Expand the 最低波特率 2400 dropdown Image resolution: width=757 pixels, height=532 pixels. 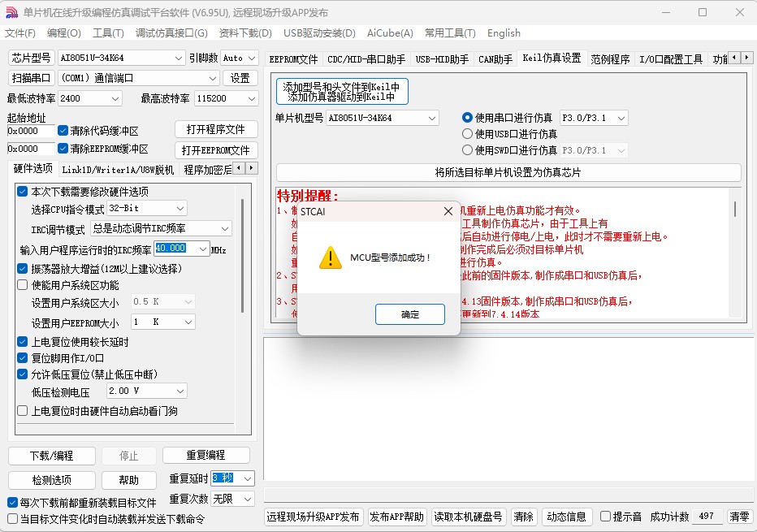click(x=115, y=98)
